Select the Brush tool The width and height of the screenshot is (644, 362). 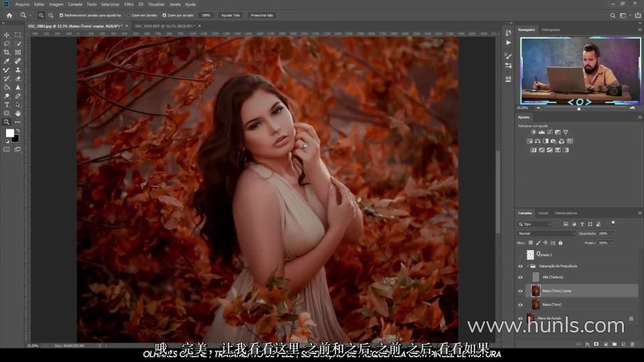click(7, 70)
